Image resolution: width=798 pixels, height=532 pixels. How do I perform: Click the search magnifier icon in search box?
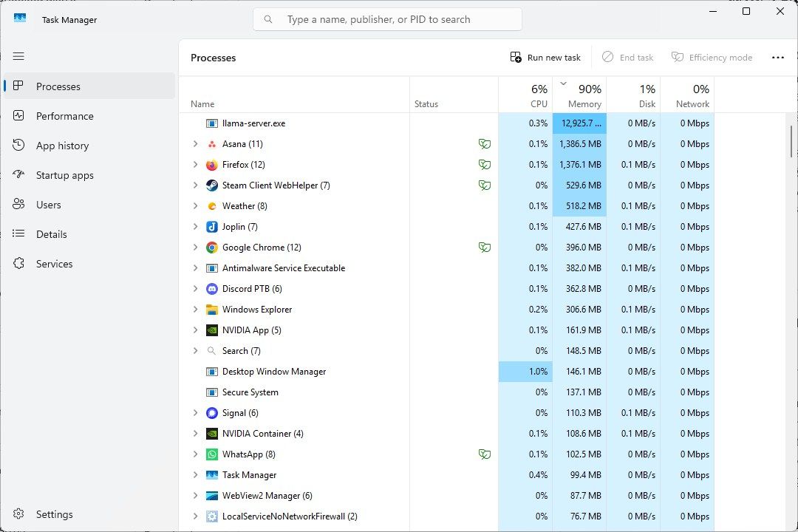(268, 19)
